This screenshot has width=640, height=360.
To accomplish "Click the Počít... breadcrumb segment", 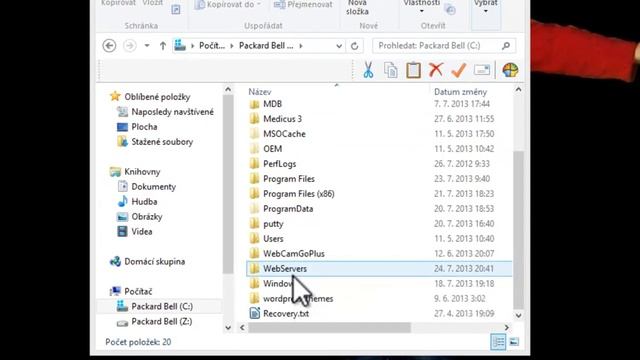I will point(212,46).
